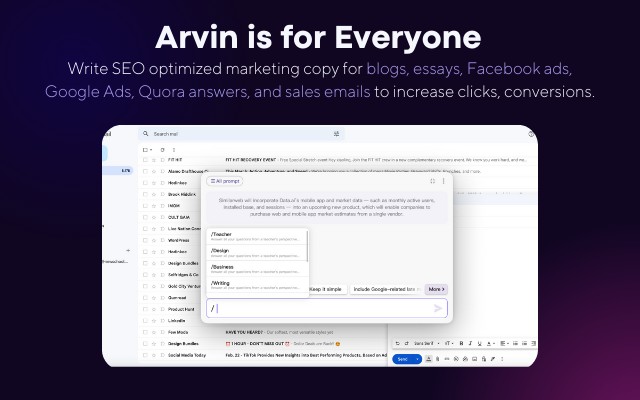The height and width of the screenshot is (400, 640).
Task: Star the Social Media Today email
Action: (x=154, y=355)
